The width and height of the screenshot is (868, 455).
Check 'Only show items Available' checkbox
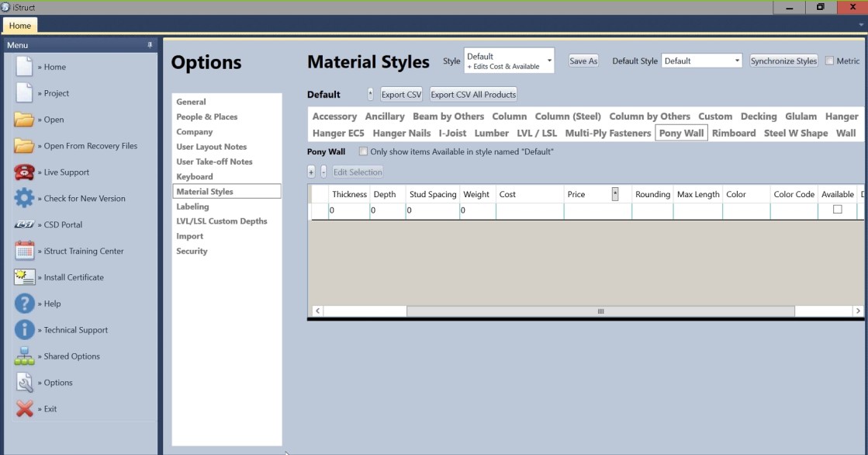pyautogui.click(x=363, y=151)
